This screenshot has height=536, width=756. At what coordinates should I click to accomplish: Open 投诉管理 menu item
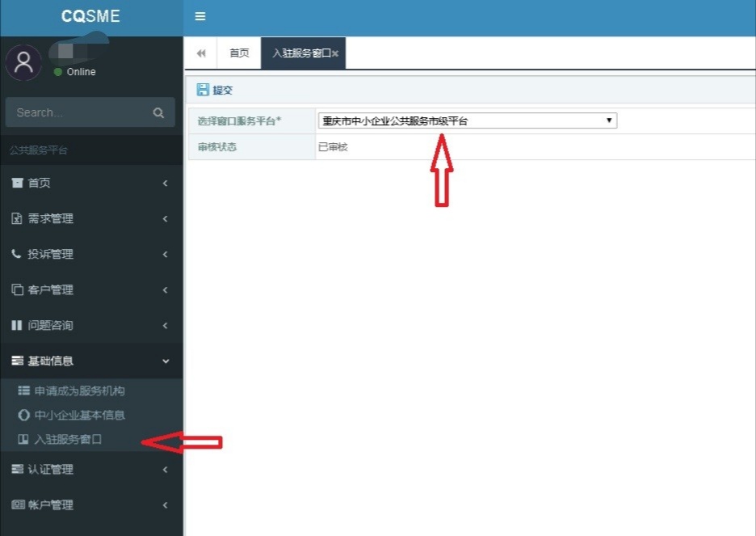91,254
